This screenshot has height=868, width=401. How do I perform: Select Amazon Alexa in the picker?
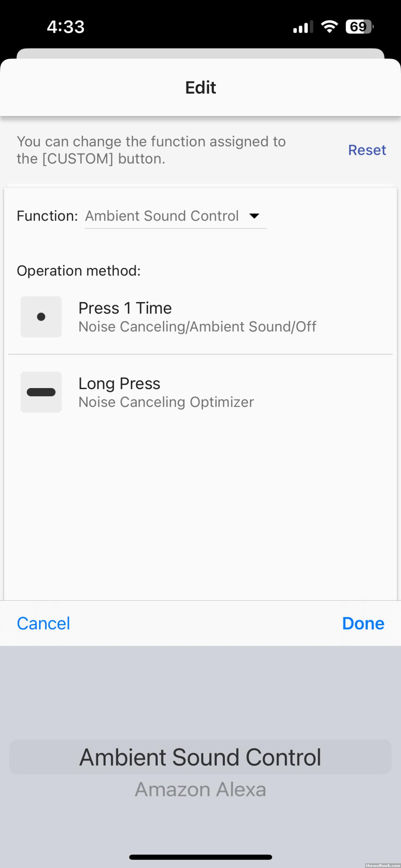coord(200,789)
